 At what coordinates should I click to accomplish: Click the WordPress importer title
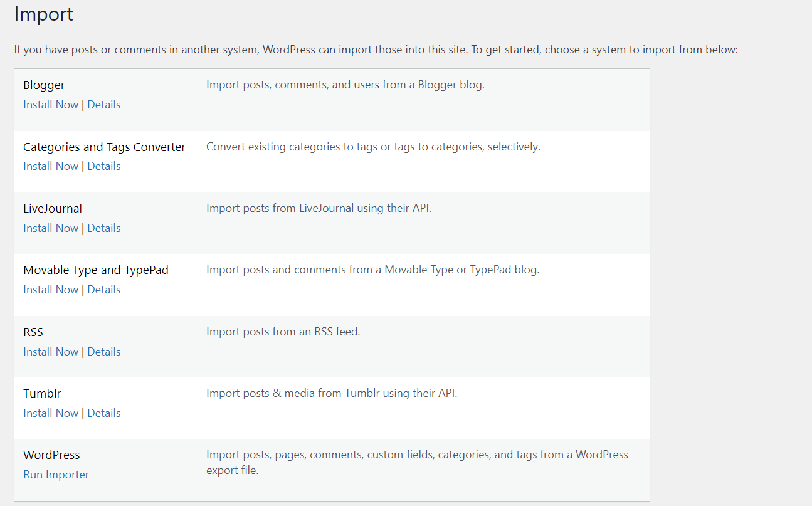[51, 455]
